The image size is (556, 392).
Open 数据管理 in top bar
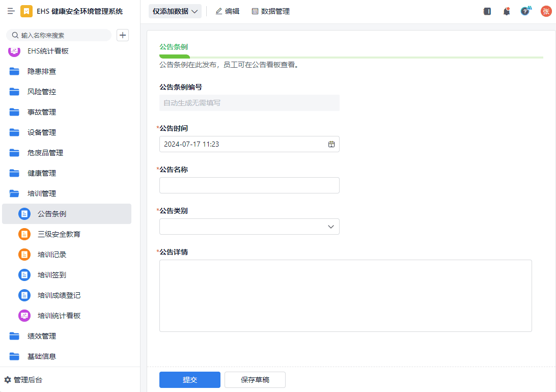point(270,11)
